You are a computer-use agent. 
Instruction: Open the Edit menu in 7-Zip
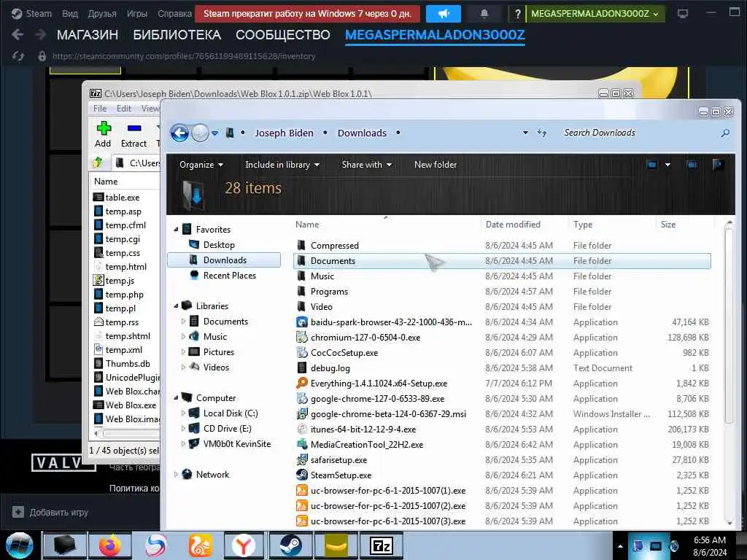coord(124,109)
